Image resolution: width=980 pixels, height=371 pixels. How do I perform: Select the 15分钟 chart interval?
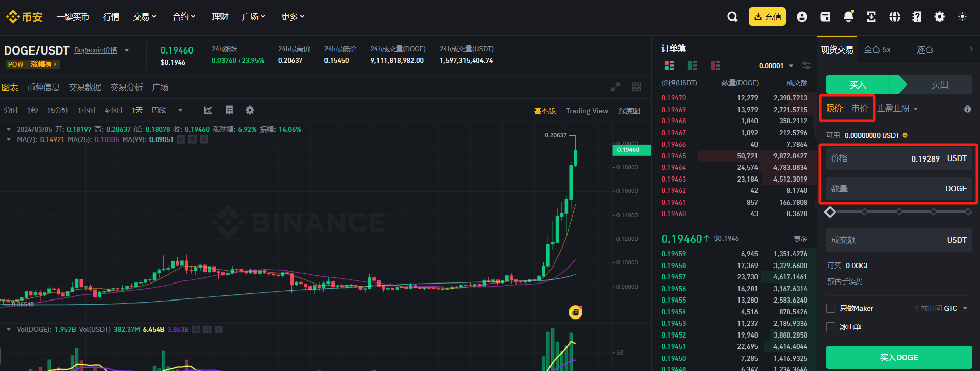coord(58,110)
